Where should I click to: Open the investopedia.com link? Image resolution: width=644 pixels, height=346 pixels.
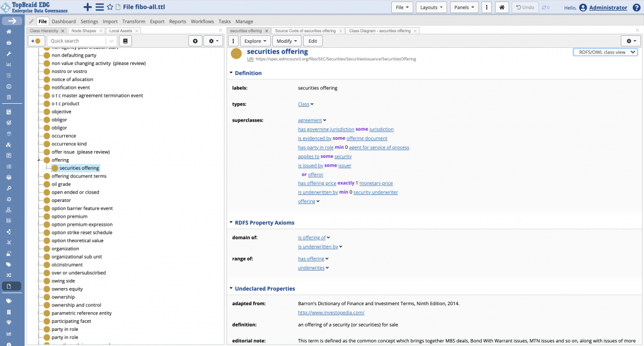pos(331,313)
